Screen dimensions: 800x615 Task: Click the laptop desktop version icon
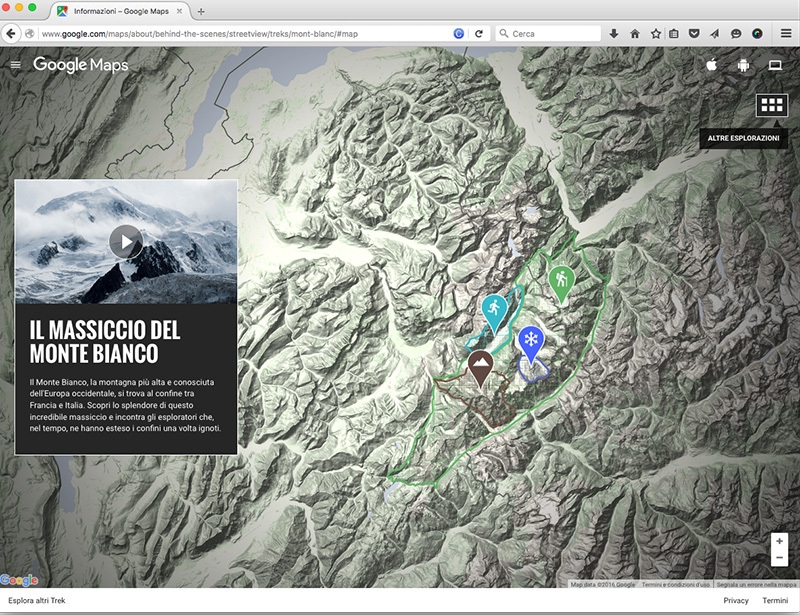(775, 65)
